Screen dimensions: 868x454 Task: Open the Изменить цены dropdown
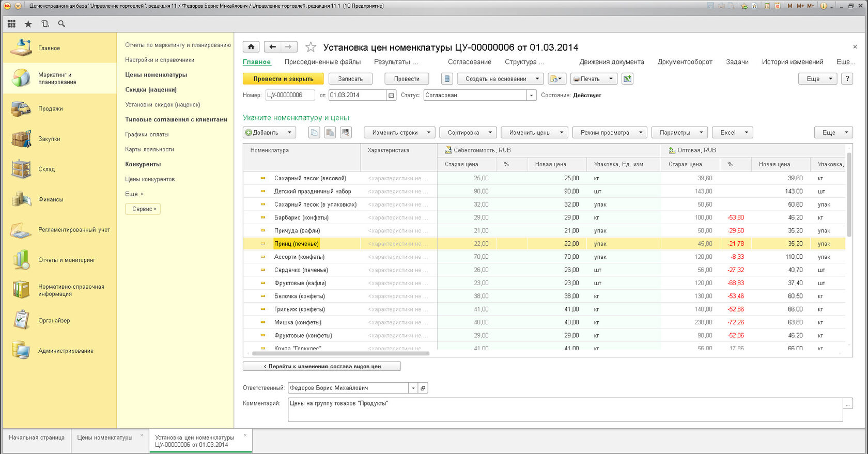click(x=534, y=133)
